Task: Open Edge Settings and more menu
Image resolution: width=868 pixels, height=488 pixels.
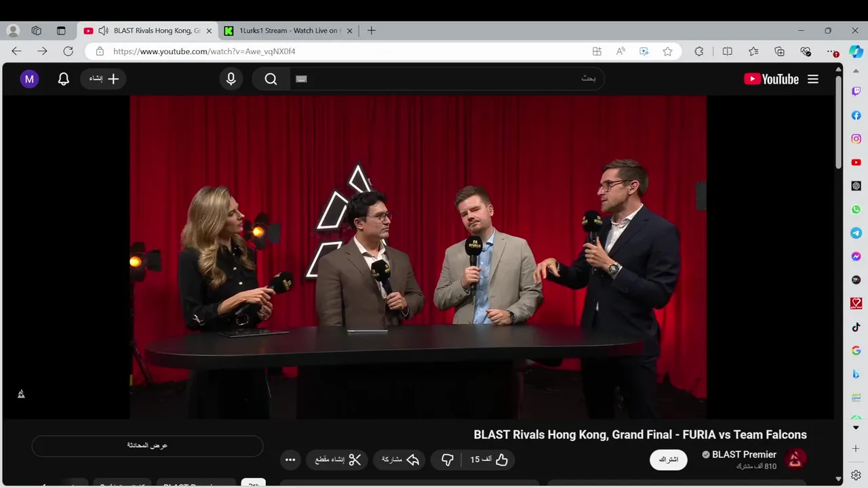Action: click(x=831, y=52)
